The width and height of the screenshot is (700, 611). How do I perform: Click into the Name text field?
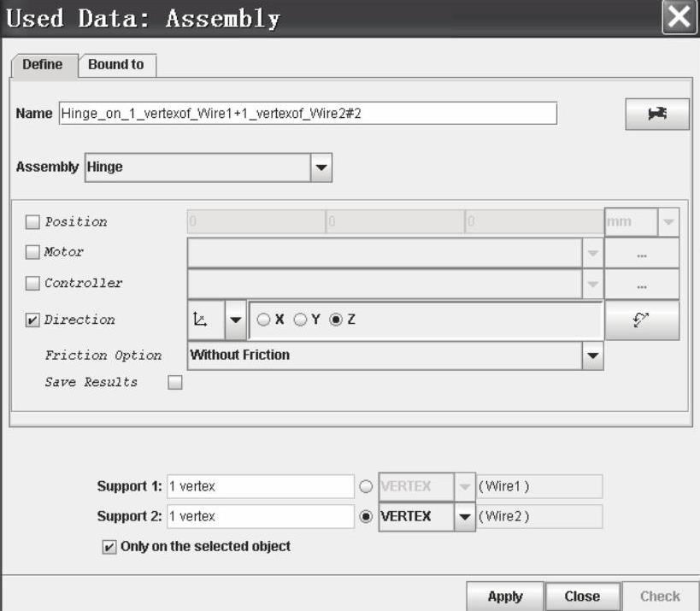[x=308, y=114]
